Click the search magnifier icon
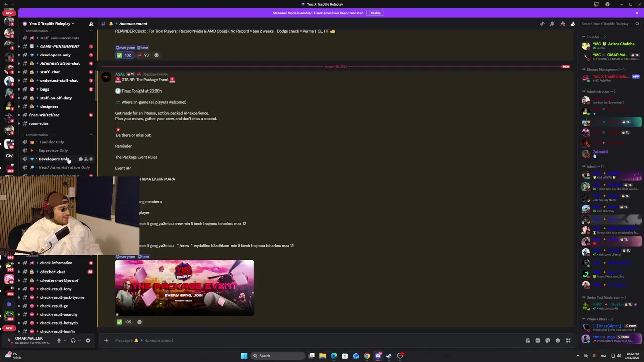 [637, 24]
